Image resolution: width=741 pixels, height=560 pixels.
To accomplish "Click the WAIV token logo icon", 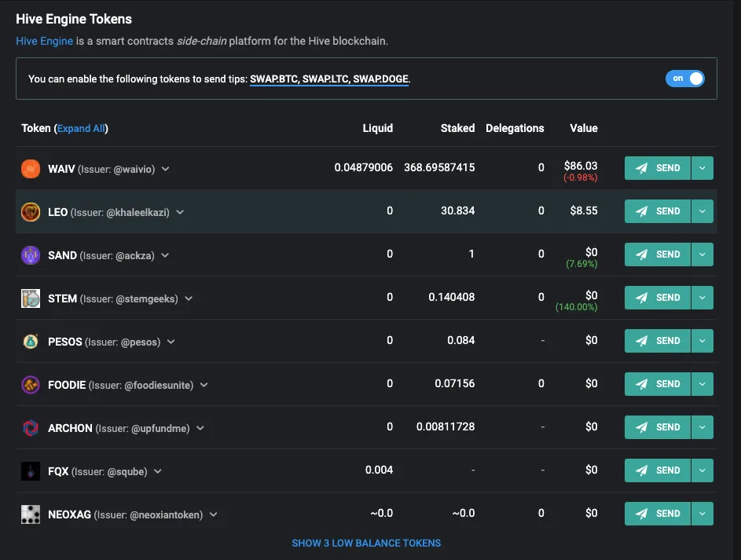I will pyautogui.click(x=31, y=169).
